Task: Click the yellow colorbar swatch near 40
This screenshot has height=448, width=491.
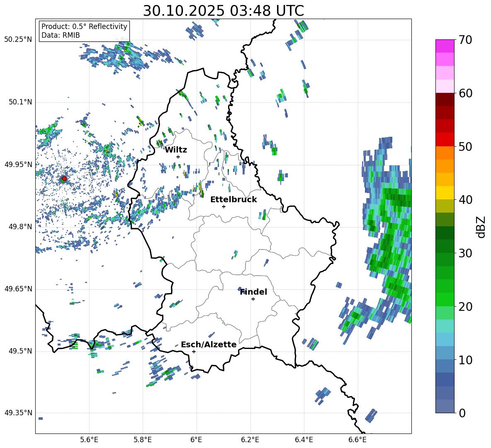Action: (445, 193)
